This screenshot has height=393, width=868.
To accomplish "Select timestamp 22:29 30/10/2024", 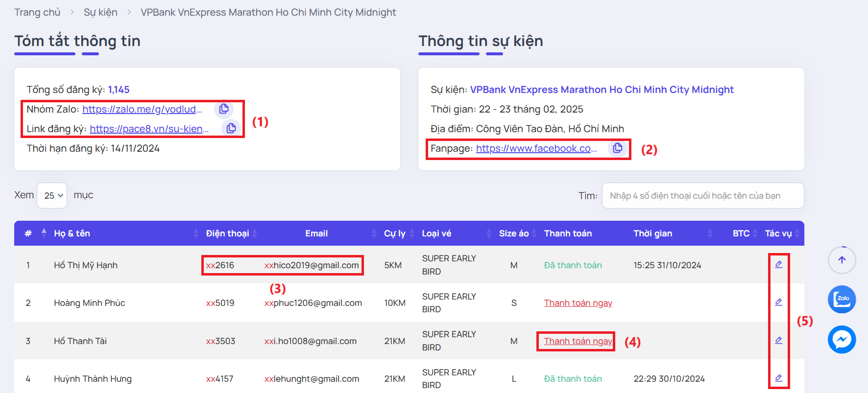I will pos(669,379).
